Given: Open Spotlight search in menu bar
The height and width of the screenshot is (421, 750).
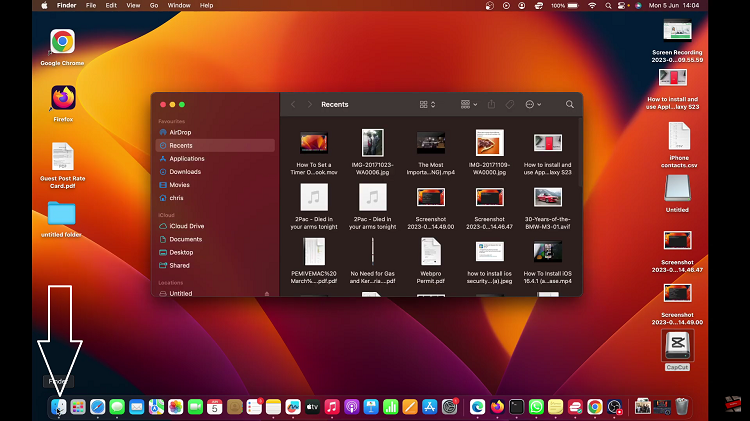Looking at the screenshot, I should [x=608, y=5].
